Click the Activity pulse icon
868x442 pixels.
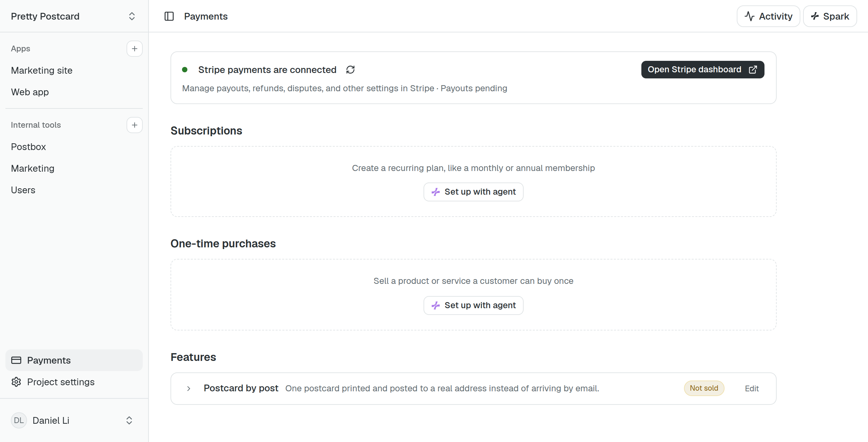tap(750, 16)
